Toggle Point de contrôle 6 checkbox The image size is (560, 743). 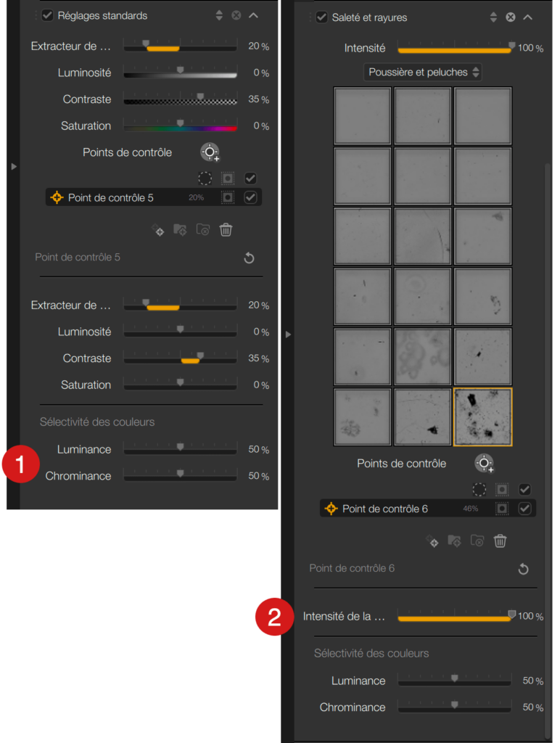pos(524,509)
